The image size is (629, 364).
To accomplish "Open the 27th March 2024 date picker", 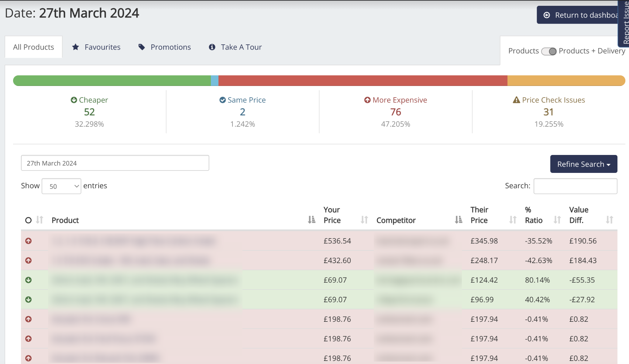I will (115, 163).
